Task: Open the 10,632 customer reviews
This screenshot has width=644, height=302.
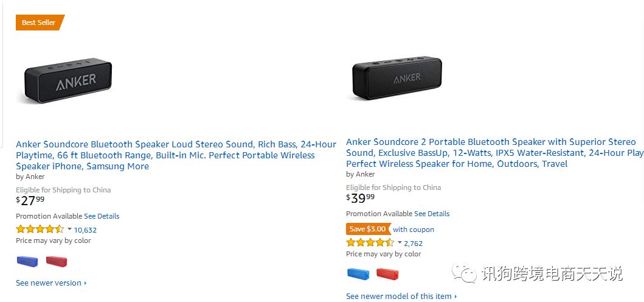Action: (85, 230)
